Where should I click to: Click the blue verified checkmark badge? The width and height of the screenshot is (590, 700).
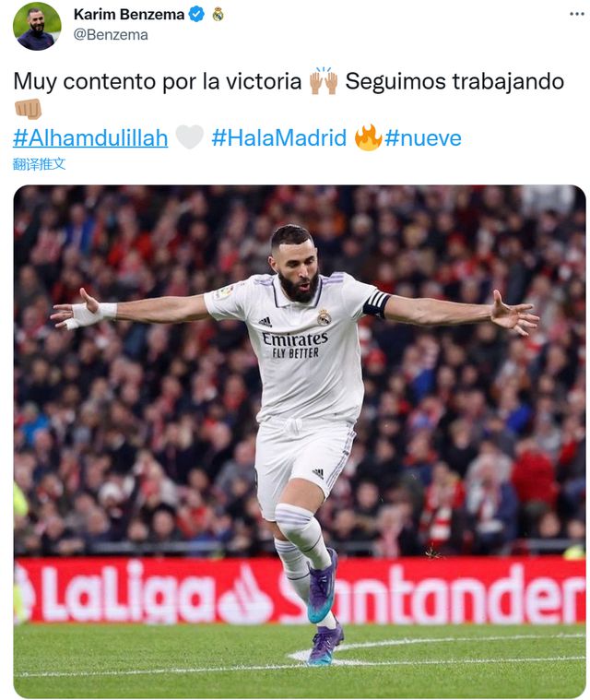(196, 14)
